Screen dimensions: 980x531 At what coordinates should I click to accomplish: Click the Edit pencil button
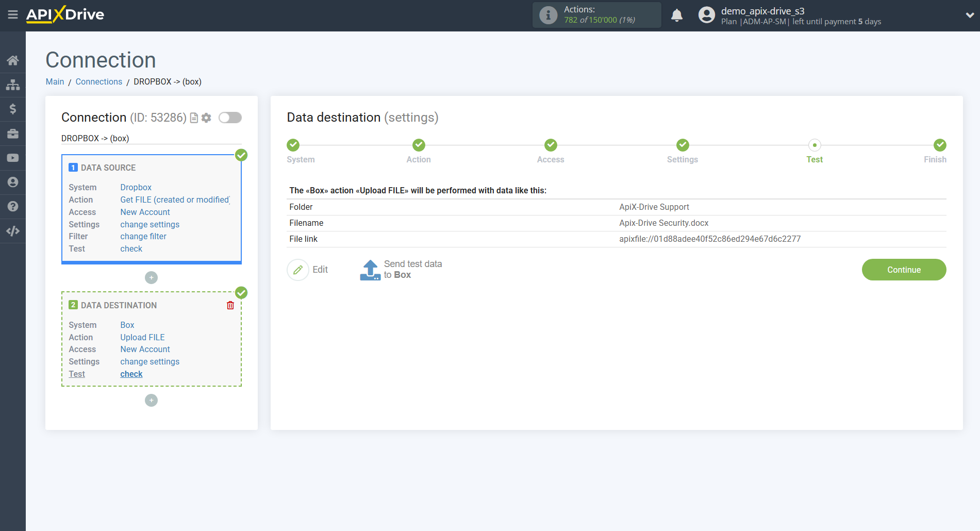pyautogui.click(x=298, y=270)
